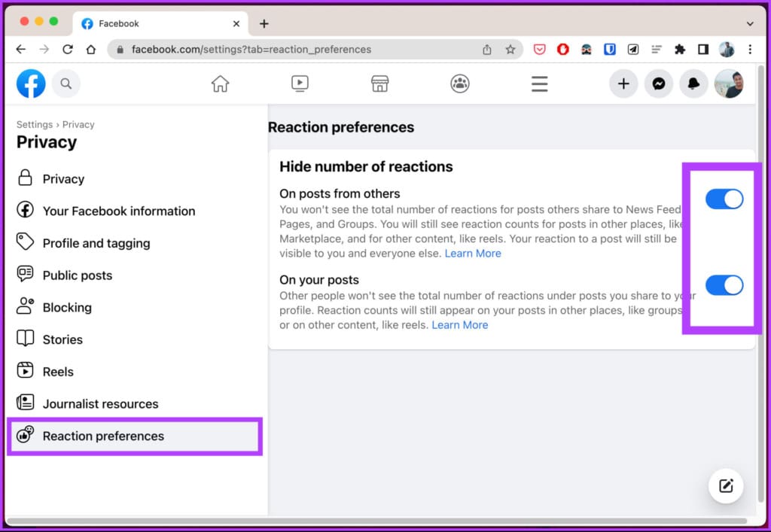Open the Extensions puzzle piece icon
This screenshot has height=532, width=771.
click(x=680, y=49)
